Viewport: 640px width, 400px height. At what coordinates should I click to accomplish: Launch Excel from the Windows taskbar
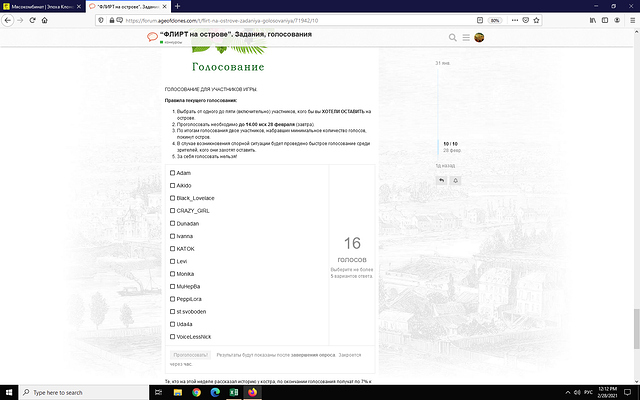coord(234,393)
